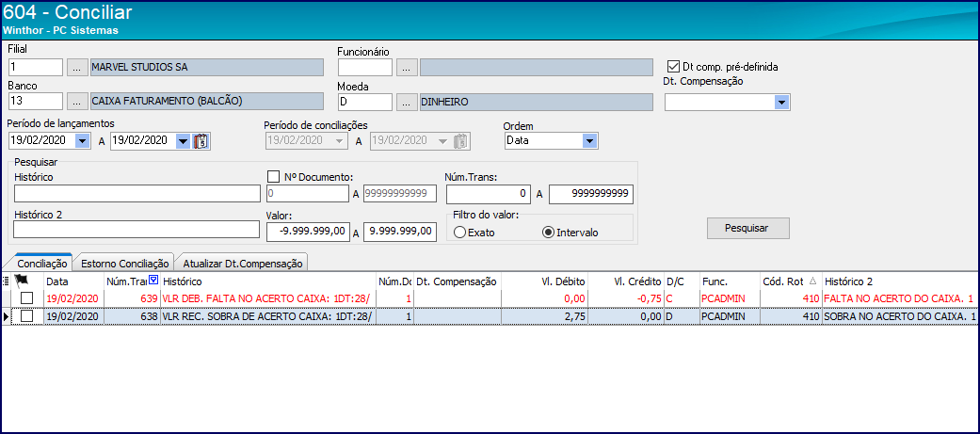
Task: Click the grid options icon left of flag
Action: pos(6,281)
